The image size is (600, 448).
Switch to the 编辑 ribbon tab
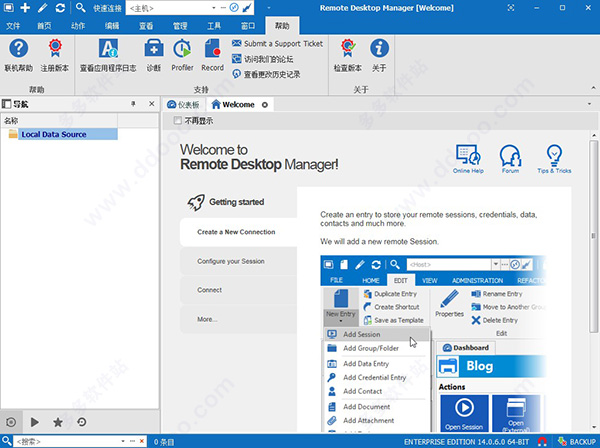click(x=112, y=26)
